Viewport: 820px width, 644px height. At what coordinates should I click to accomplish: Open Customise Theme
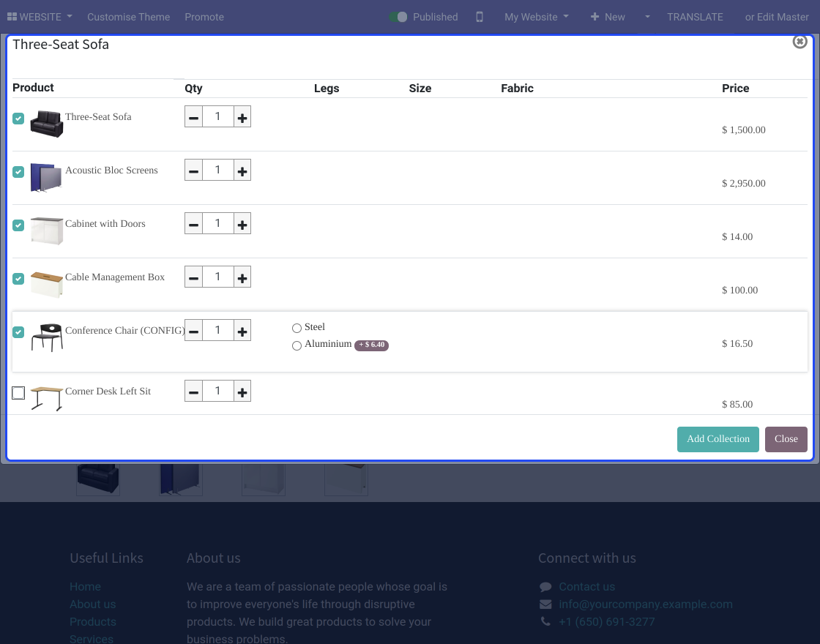129,17
